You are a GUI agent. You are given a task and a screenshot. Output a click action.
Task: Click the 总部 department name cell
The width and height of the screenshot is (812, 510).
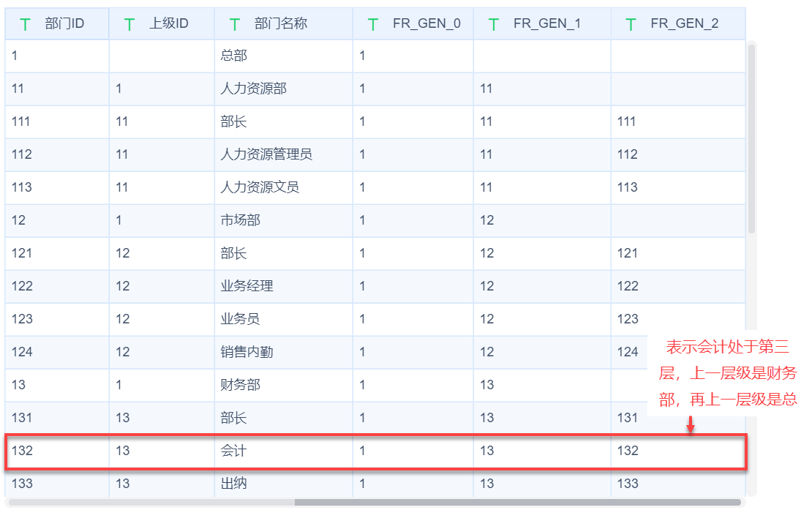coord(234,56)
